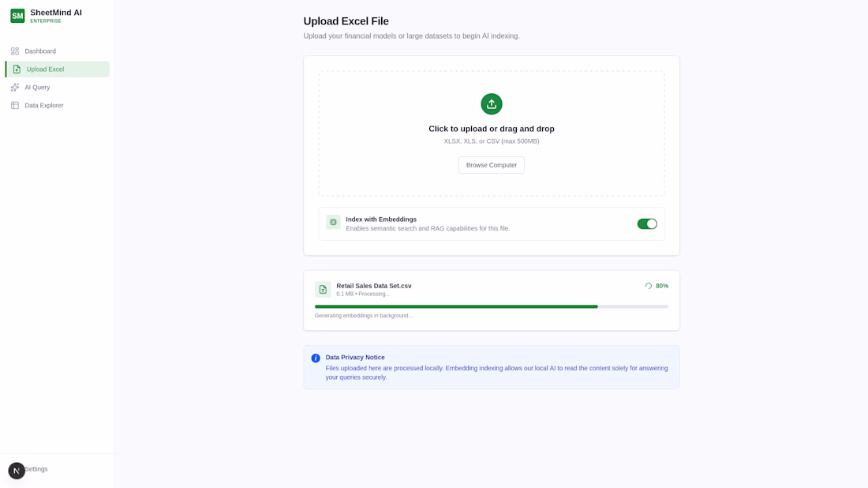Click the SheetMind AI SM logo
This screenshot has width=868, height=488.
tap(17, 16)
